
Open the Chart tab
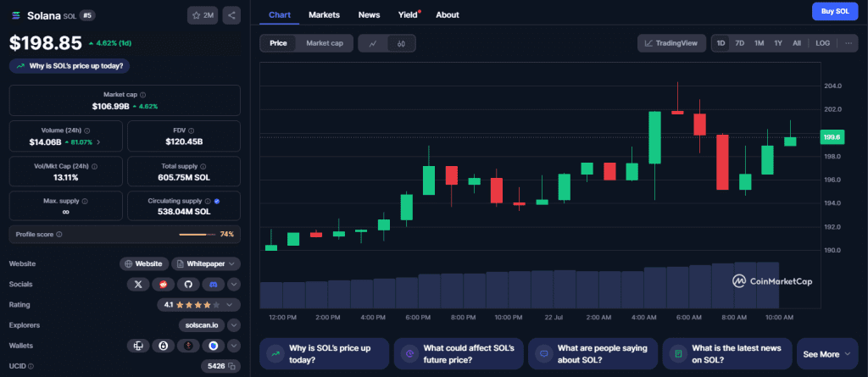280,15
